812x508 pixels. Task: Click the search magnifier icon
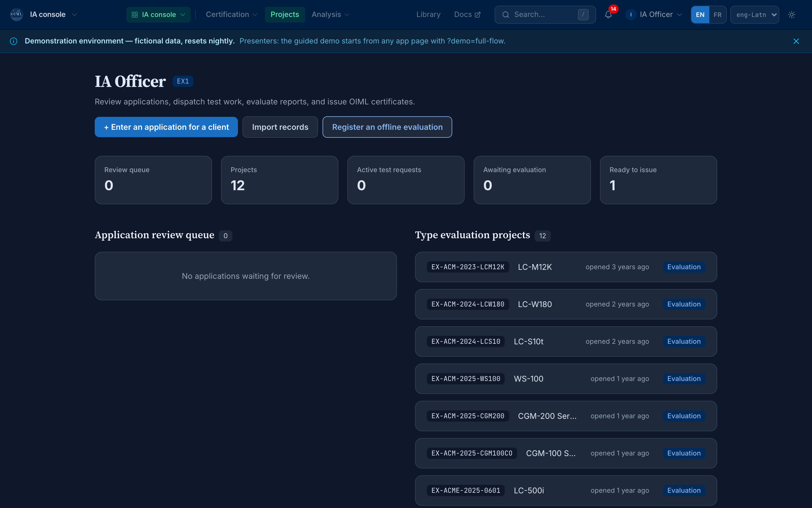point(506,15)
